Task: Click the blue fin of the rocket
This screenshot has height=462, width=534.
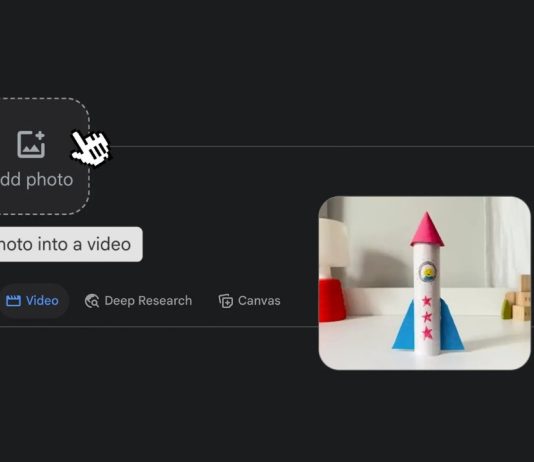Action: [403, 328]
